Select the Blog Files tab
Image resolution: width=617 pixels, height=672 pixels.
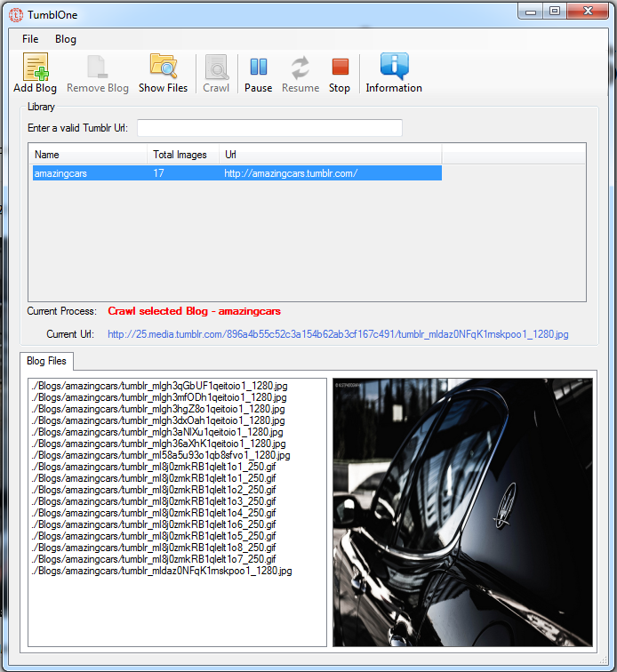pos(46,361)
